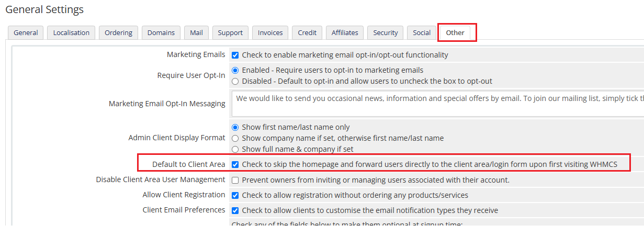The image size is (644, 236).
Task: Open the General settings tab
Action: 26,32
